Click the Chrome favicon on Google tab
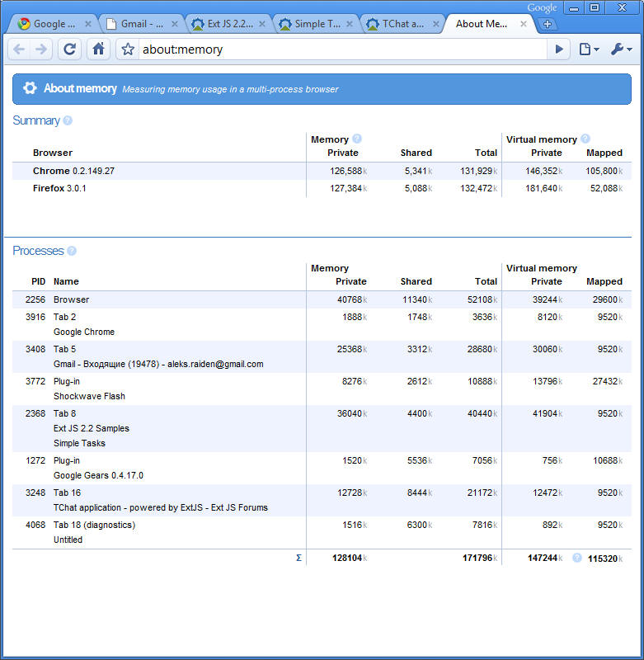This screenshot has width=644, height=660. 24,24
